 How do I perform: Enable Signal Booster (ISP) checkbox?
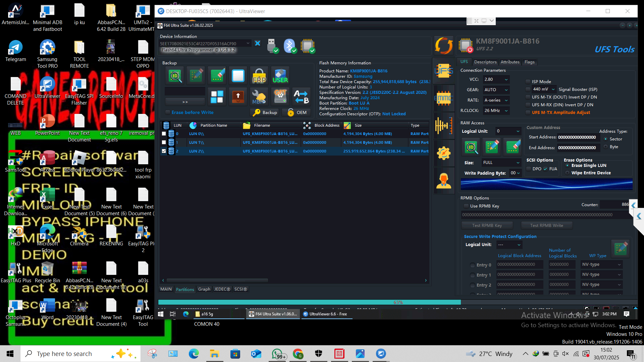click(528, 89)
